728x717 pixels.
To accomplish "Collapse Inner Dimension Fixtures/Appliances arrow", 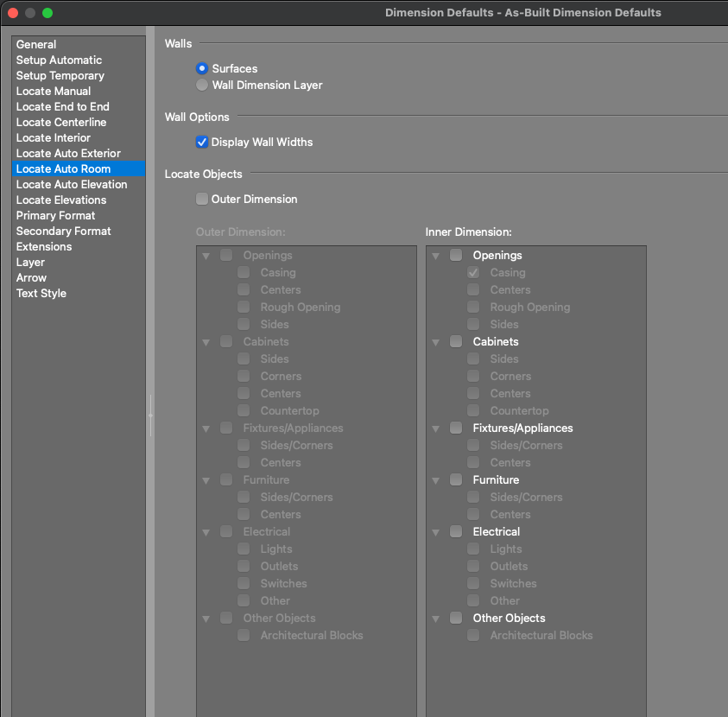I will coord(435,428).
